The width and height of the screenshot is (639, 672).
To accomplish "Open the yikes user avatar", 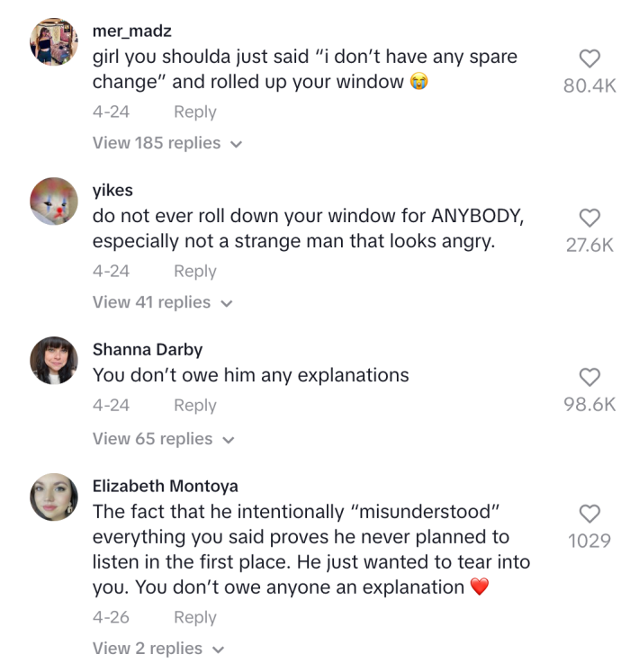I will (54, 201).
